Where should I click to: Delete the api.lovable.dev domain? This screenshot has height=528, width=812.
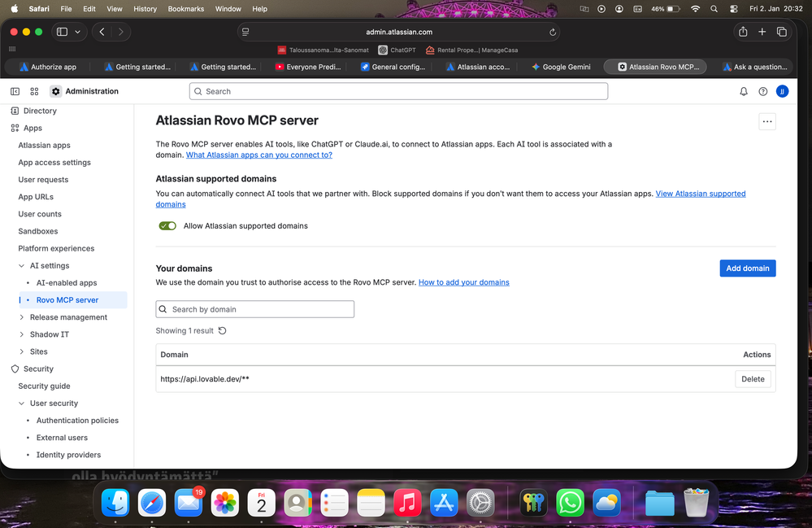coord(753,379)
